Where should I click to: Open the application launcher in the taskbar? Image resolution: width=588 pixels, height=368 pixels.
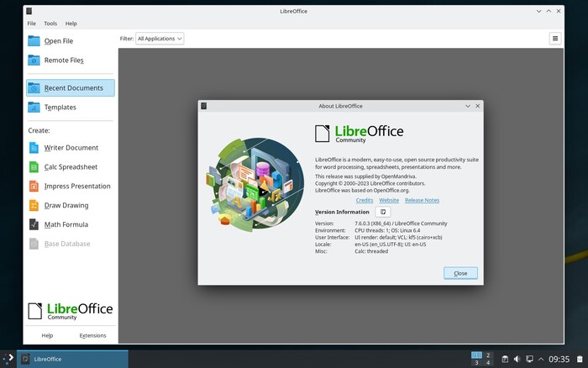tap(8, 359)
